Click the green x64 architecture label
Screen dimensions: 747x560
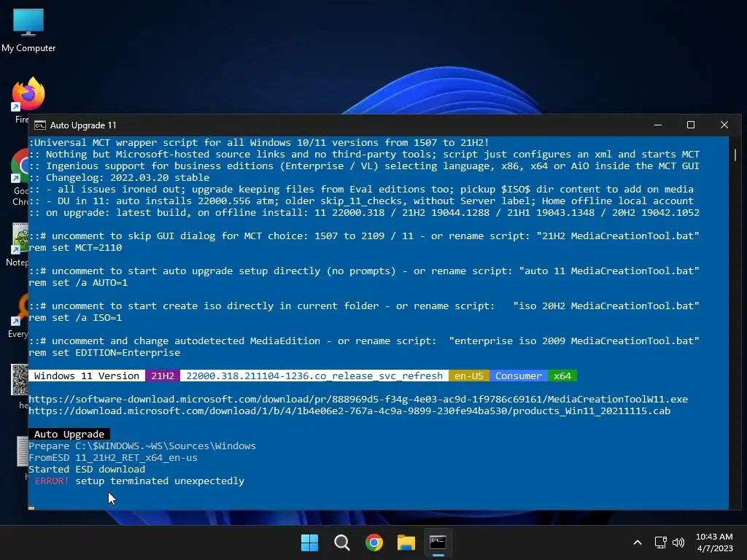tap(562, 376)
